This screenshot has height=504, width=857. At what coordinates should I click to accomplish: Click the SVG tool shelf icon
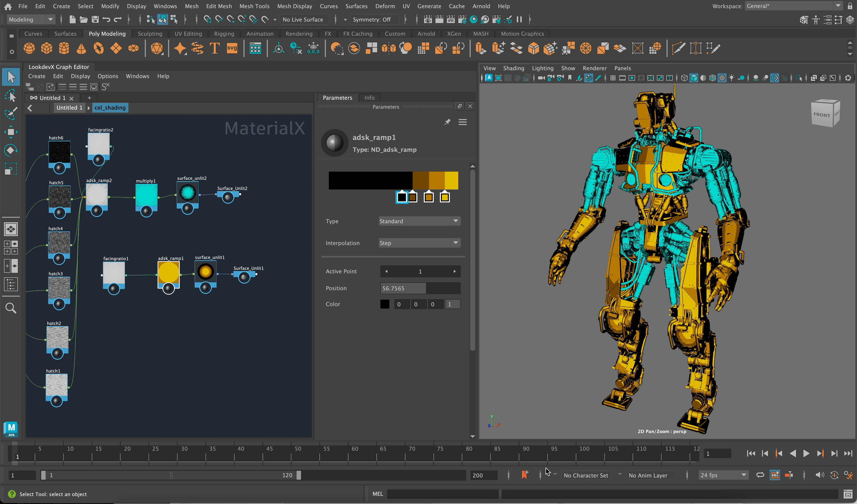click(x=232, y=48)
